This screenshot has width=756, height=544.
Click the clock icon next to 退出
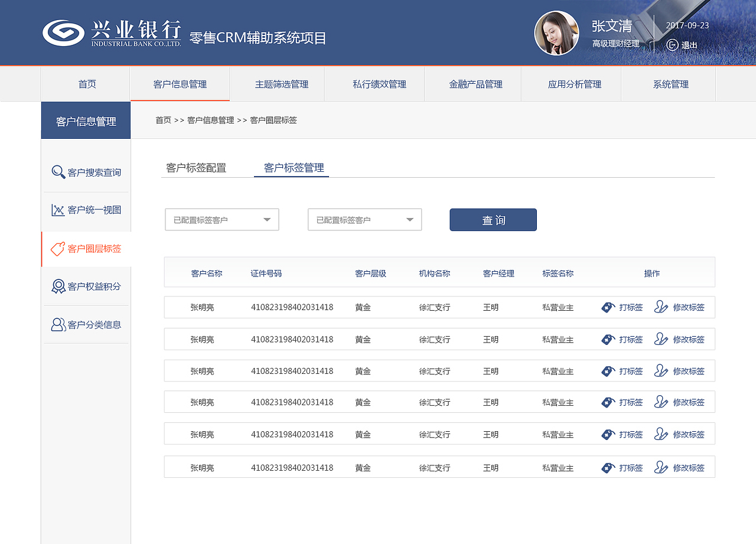pyautogui.click(x=672, y=44)
